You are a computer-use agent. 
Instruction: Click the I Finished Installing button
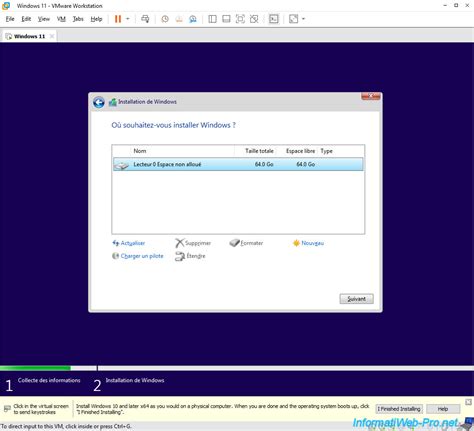pyautogui.click(x=399, y=409)
